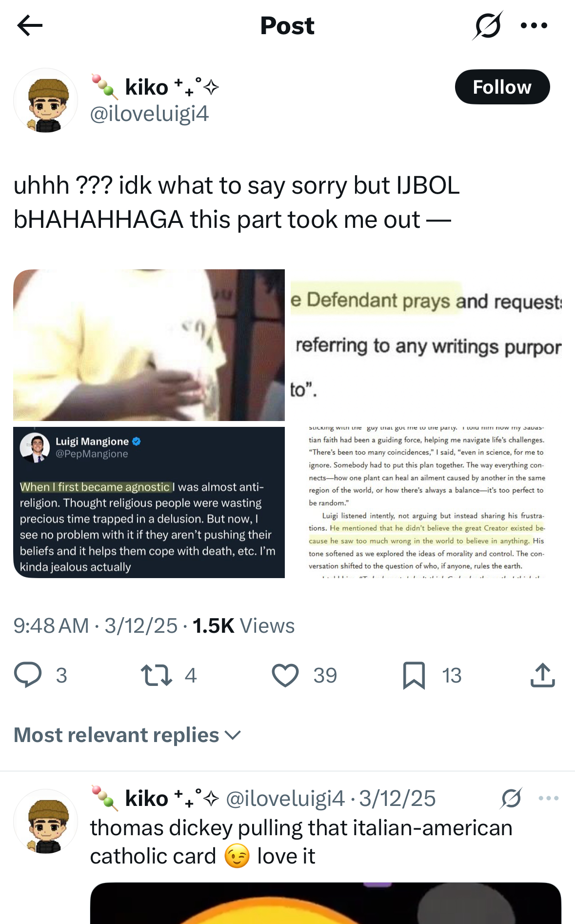Go back using the arrow icon
Viewport: 575px width, 924px height.
(30, 25)
